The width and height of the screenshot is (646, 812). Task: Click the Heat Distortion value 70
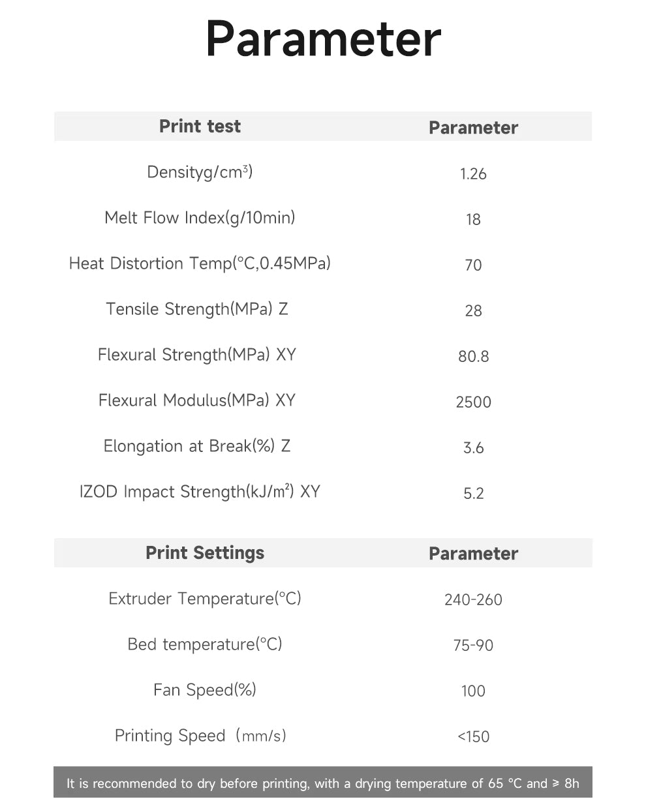[473, 265]
